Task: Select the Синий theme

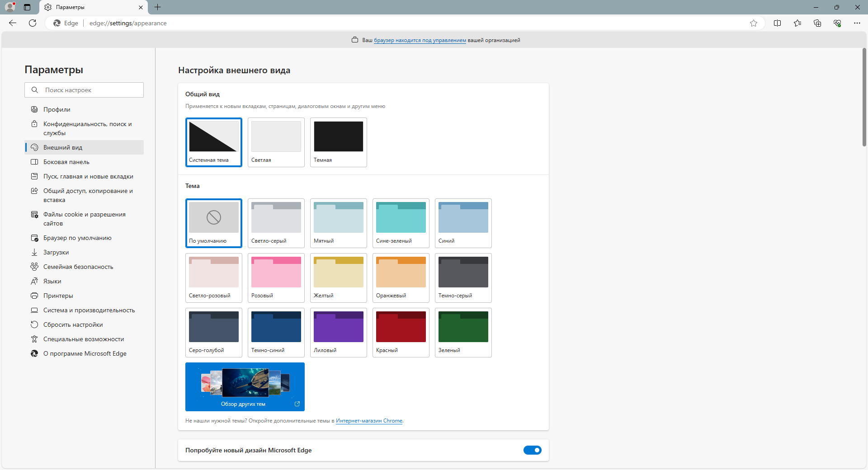Action: [463, 223]
